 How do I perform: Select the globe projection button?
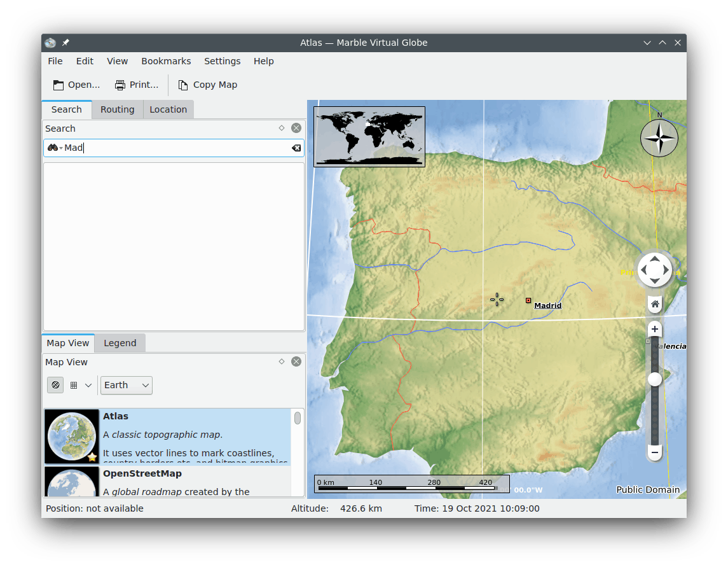tap(55, 385)
